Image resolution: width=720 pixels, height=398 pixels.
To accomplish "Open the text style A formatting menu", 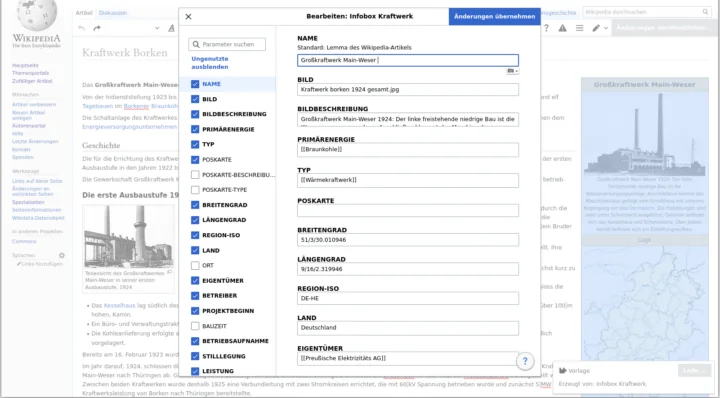I will click(171, 28).
